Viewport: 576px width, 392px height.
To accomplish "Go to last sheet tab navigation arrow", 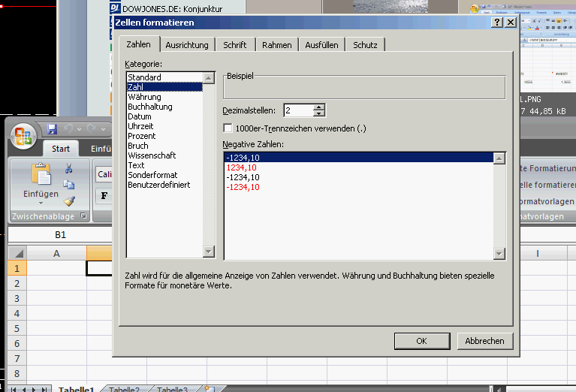I will [45, 389].
